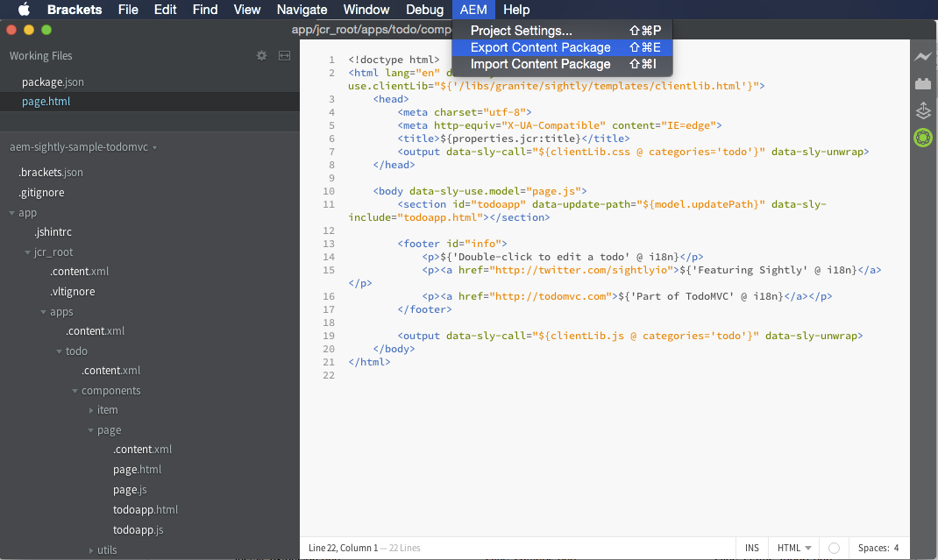Place cursor on the </html> closing tag line
Screen dimensions: 938x560
pos(369,363)
